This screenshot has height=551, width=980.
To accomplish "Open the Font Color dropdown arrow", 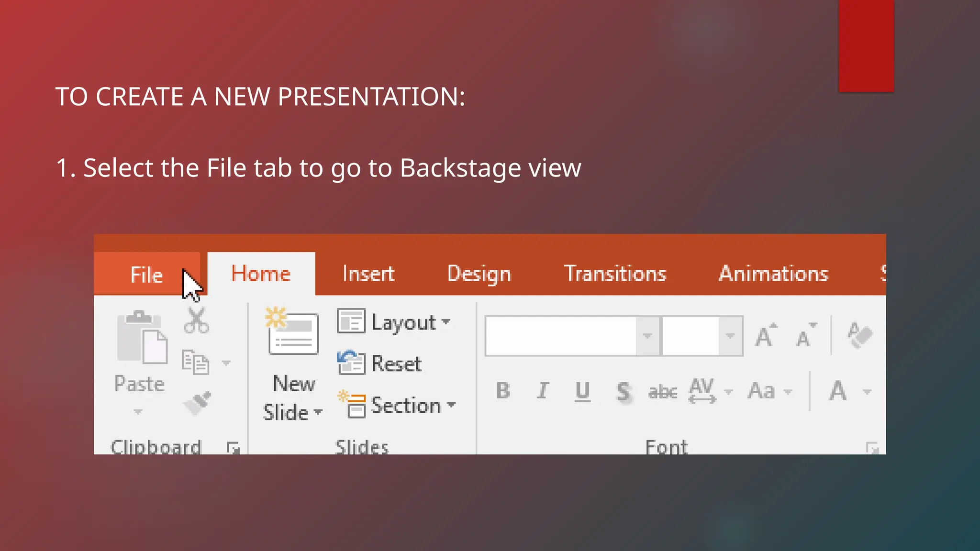I will [x=867, y=392].
